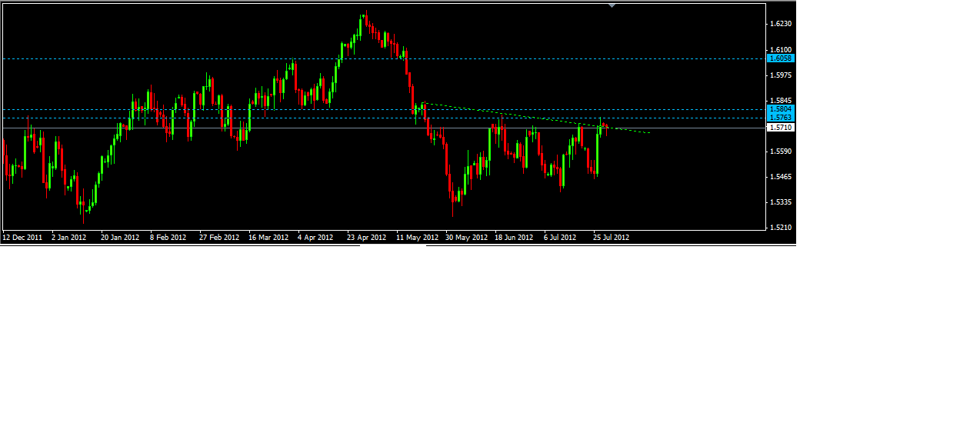Click the 2 Jan 2012 date label
The width and height of the screenshot is (980, 443).
point(69,238)
